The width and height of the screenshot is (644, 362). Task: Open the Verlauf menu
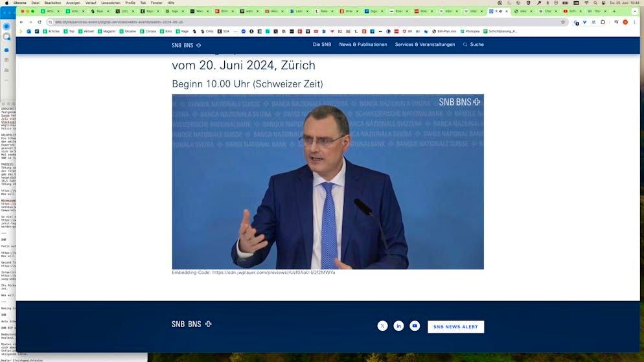(x=91, y=3)
